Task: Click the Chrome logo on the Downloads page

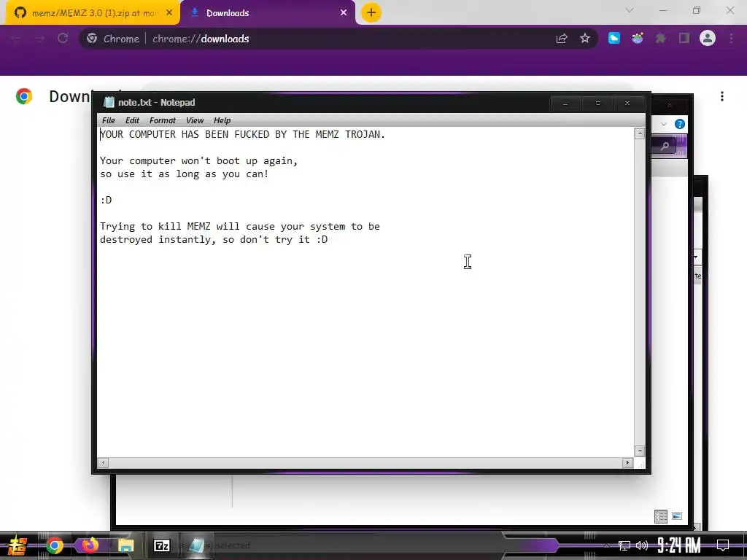Action: point(24,97)
